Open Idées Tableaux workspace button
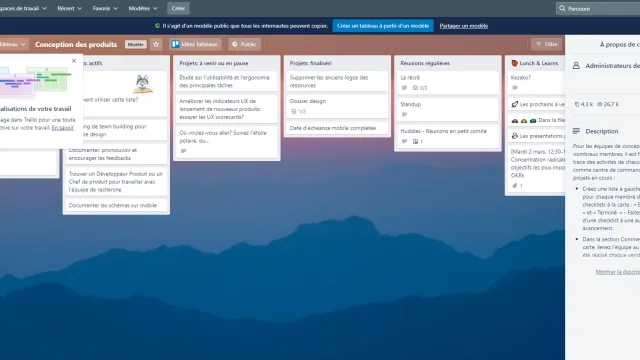The height and width of the screenshot is (360, 640). (195, 44)
